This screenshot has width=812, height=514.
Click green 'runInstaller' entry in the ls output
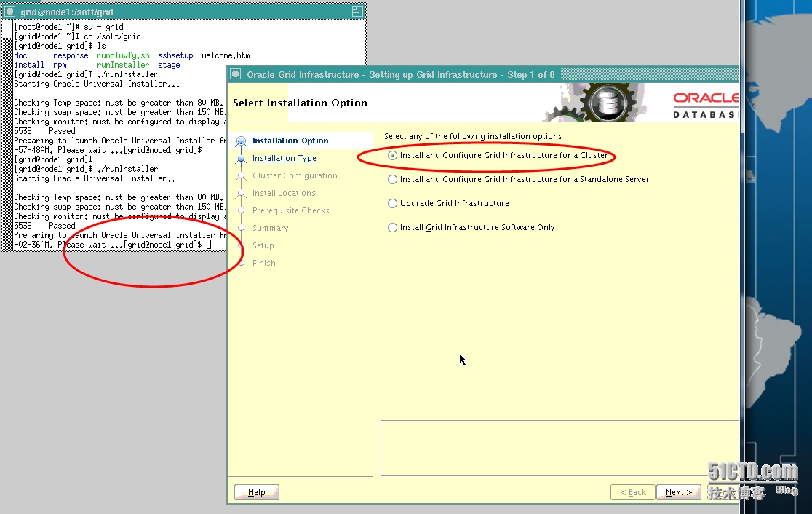(123, 65)
